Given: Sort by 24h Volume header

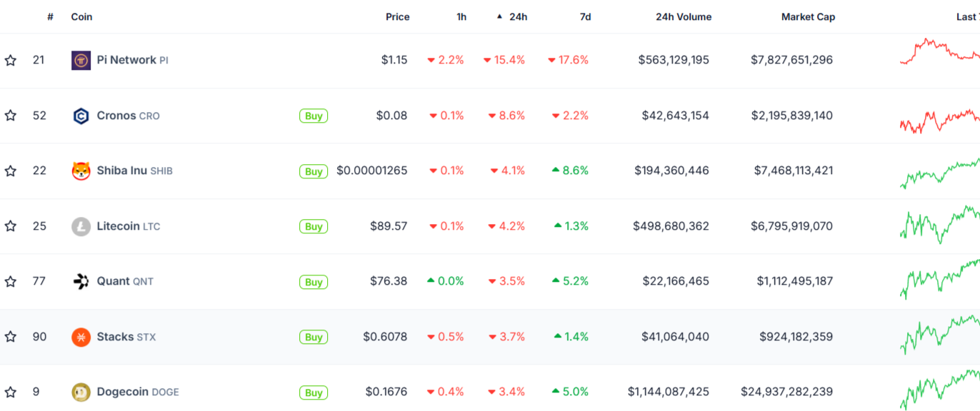Looking at the screenshot, I should tap(684, 17).
